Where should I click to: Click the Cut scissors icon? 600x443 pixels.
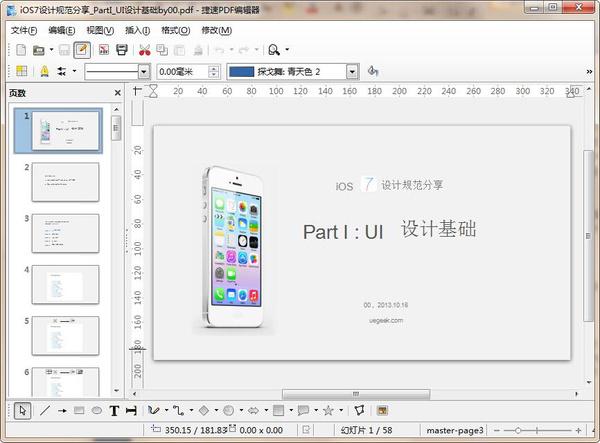click(x=145, y=50)
